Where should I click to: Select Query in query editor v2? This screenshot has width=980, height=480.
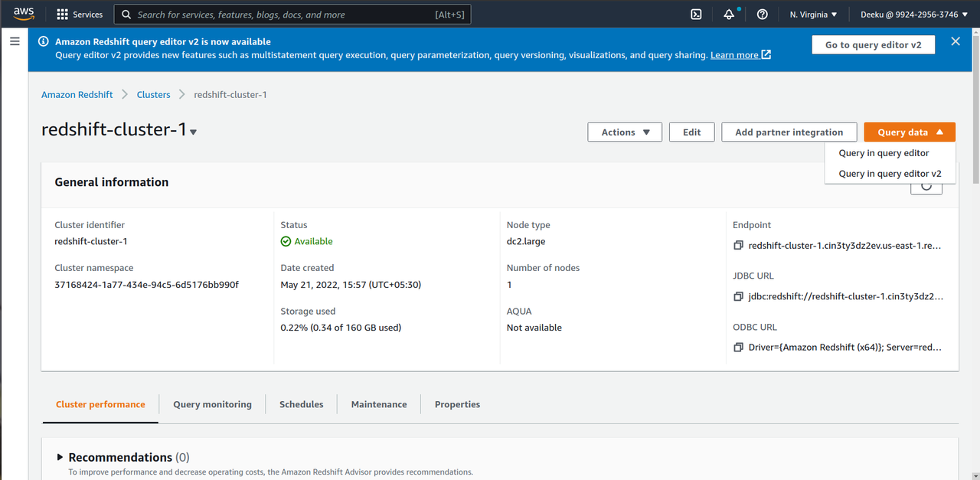coord(890,174)
